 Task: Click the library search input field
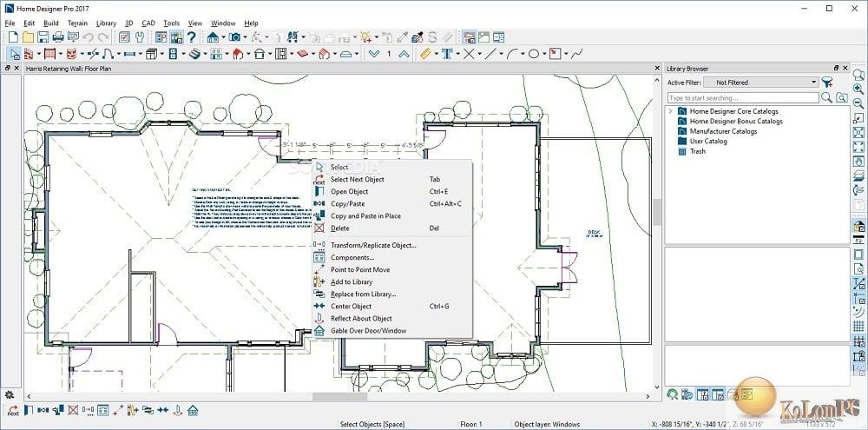(743, 98)
